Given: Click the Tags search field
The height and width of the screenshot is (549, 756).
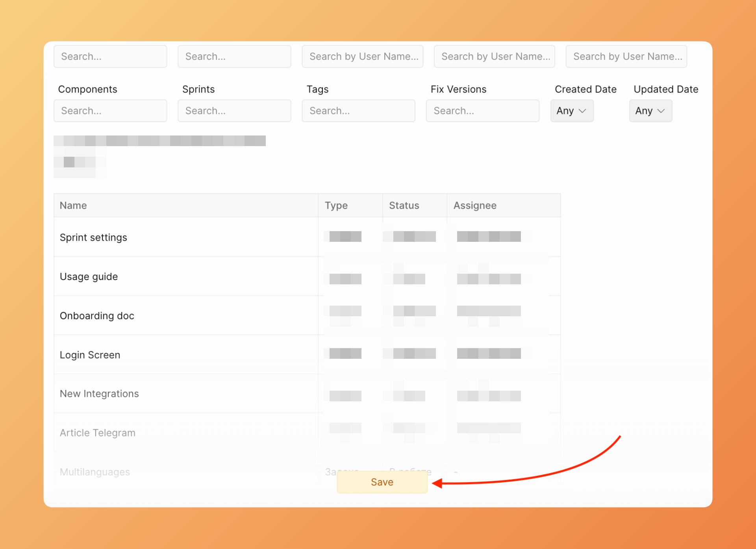Looking at the screenshot, I should coord(358,111).
